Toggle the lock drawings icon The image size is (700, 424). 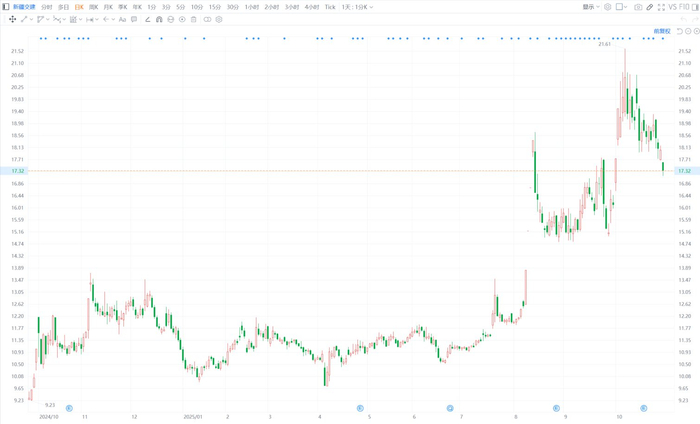pyautogui.click(x=171, y=19)
